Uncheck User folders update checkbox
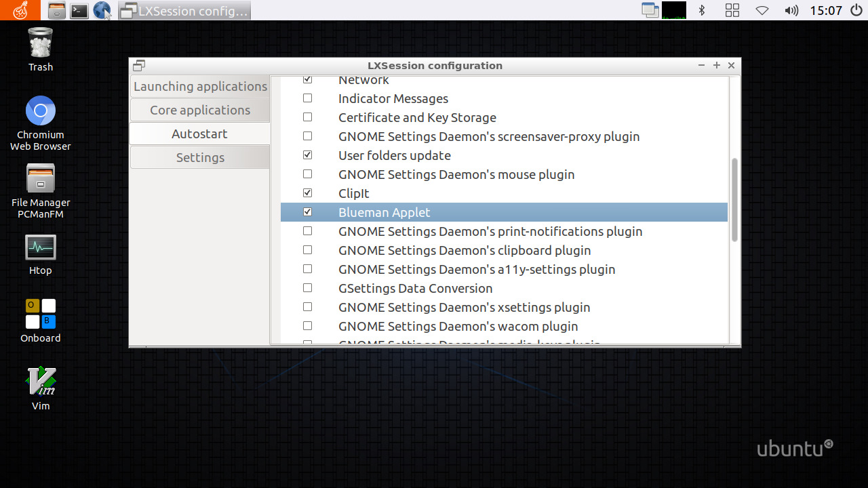The image size is (868, 488). pyautogui.click(x=307, y=155)
